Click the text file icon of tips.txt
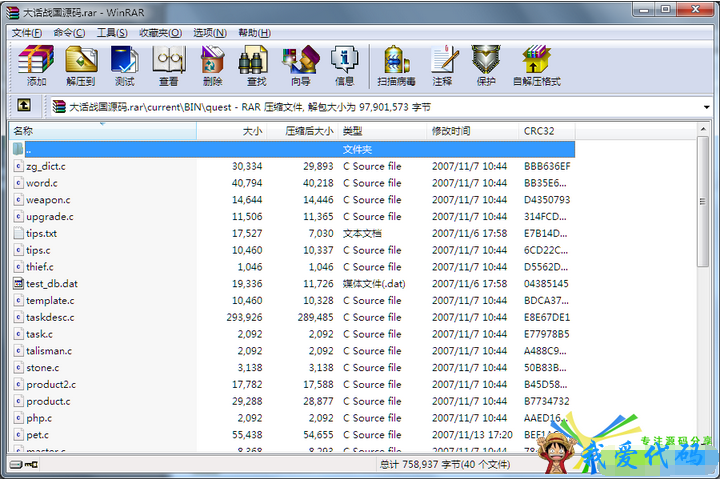Screen dimensions: 720x479 coord(18,233)
